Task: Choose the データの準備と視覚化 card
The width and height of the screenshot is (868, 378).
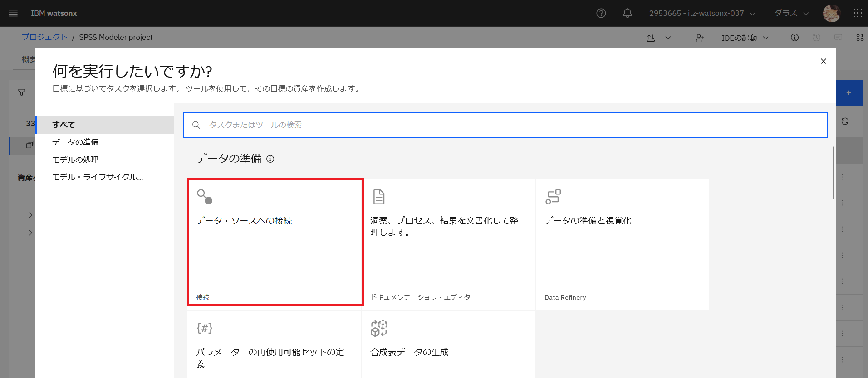Action: click(623, 245)
